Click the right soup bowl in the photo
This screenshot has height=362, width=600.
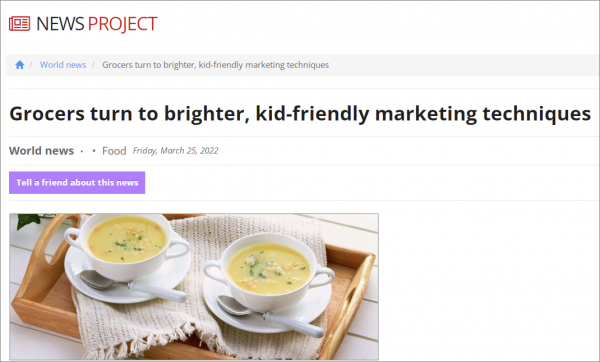[x=269, y=270]
